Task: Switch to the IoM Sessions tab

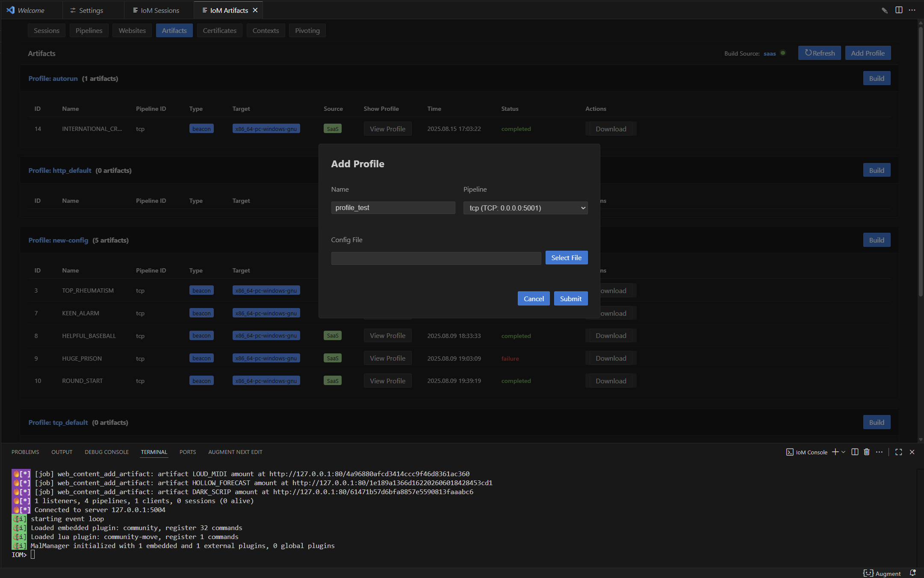Action: click(160, 10)
